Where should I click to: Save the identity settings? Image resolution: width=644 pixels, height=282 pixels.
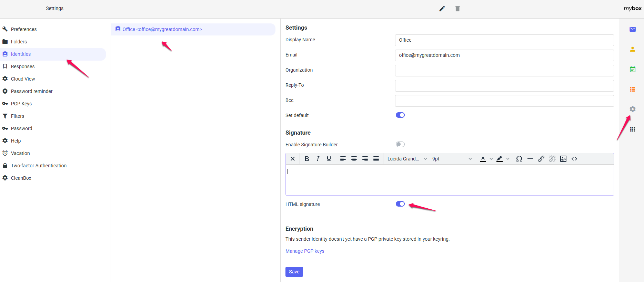coord(294,272)
